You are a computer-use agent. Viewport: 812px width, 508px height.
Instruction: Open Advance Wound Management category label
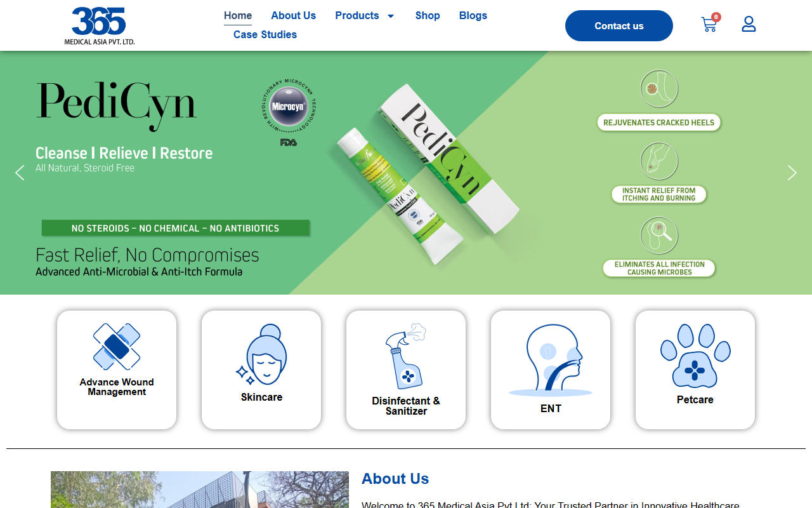coord(117,387)
